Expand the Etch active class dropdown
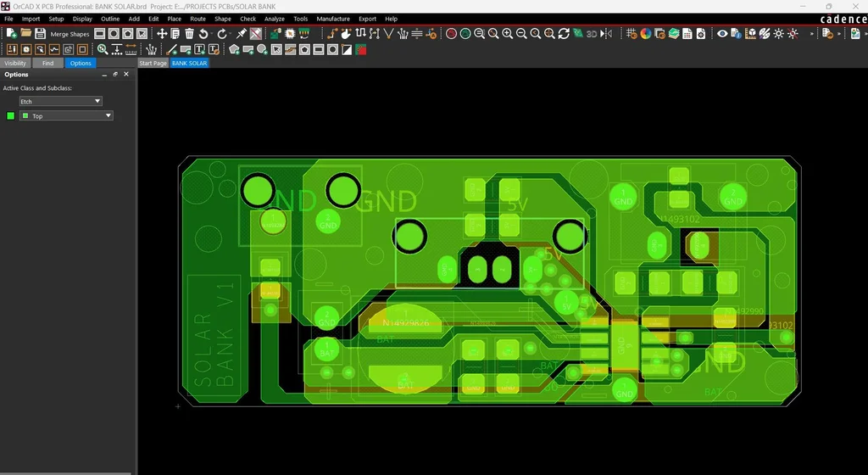This screenshot has width=868, height=475. click(97, 101)
